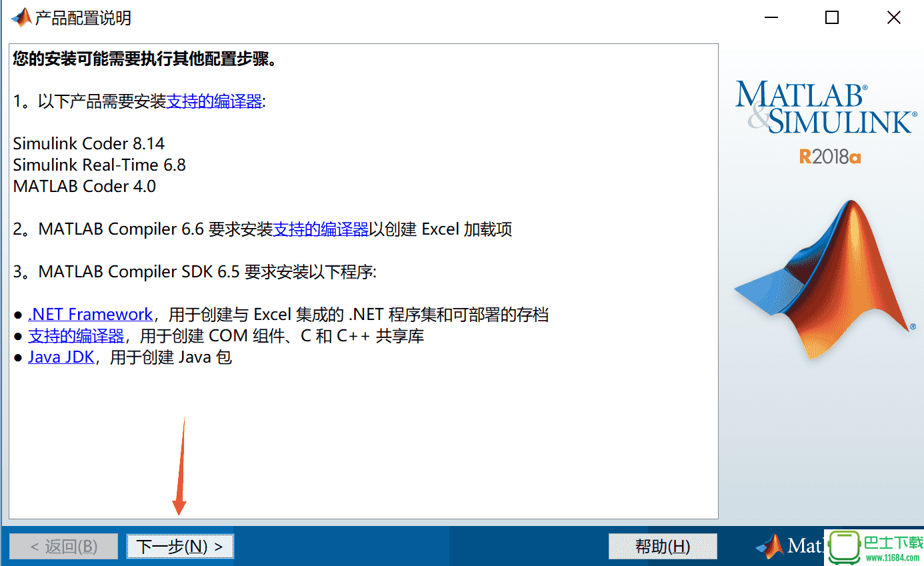Image resolution: width=924 pixels, height=566 pixels.
Task: Click MATLAB icon in title bar
Action: click(21, 17)
